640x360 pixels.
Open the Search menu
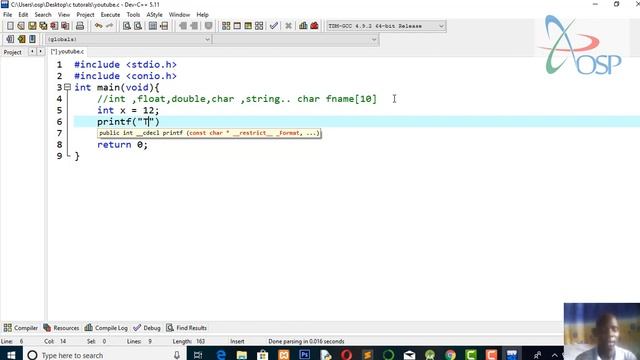click(x=43, y=15)
